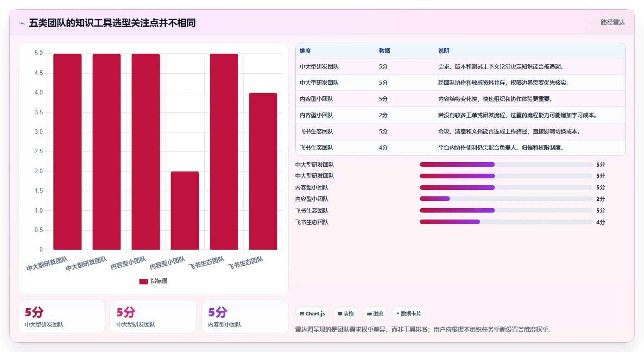
Task: Select the Chart.js chip label
Action: (315, 314)
